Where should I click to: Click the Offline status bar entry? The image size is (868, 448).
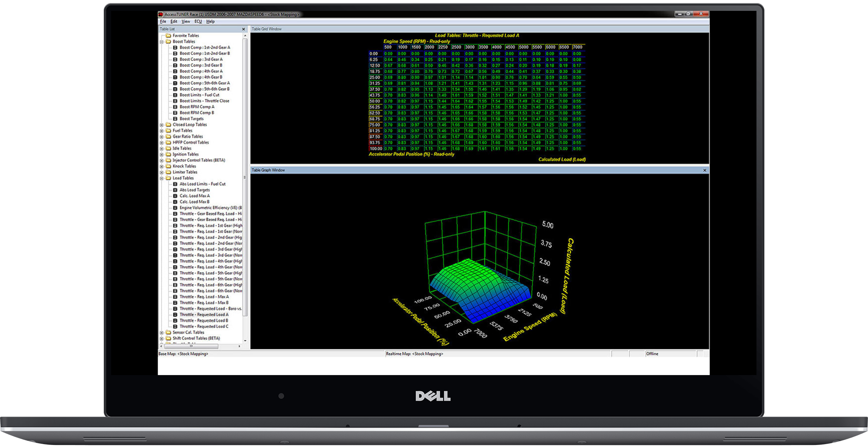pos(652,354)
